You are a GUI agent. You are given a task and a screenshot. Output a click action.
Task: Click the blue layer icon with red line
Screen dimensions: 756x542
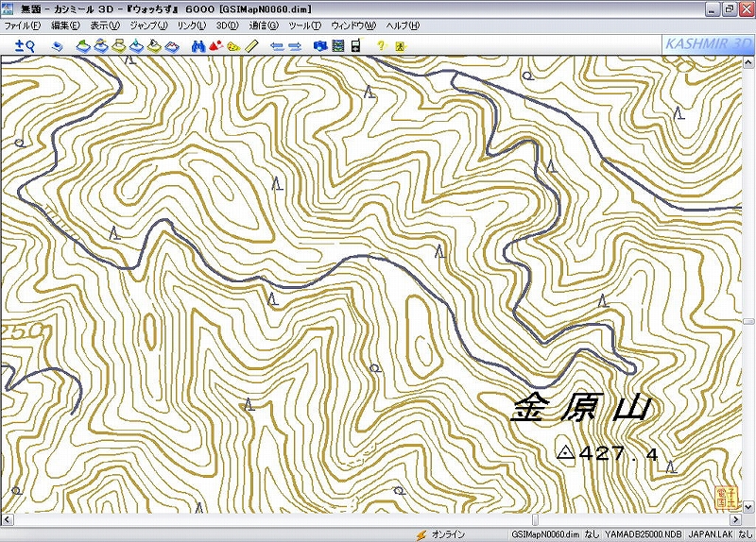click(x=172, y=46)
